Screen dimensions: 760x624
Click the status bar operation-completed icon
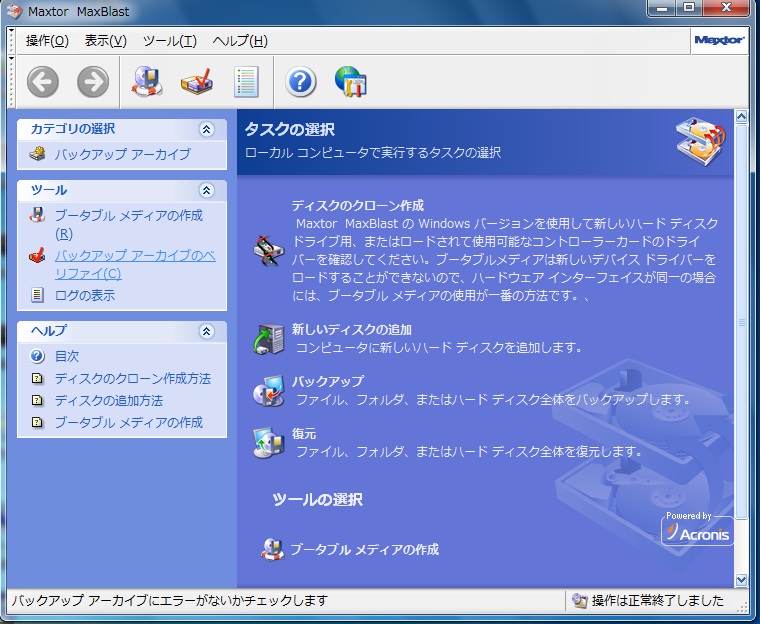(x=579, y=601)
